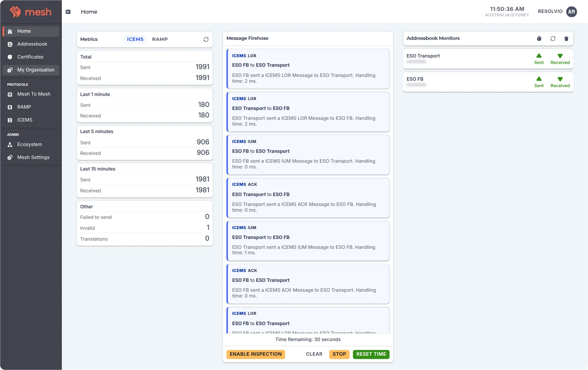588x370 pixels.
Task: Open the ICEMS LOR message from ESO Transport
Action: (x=308, y=112)
